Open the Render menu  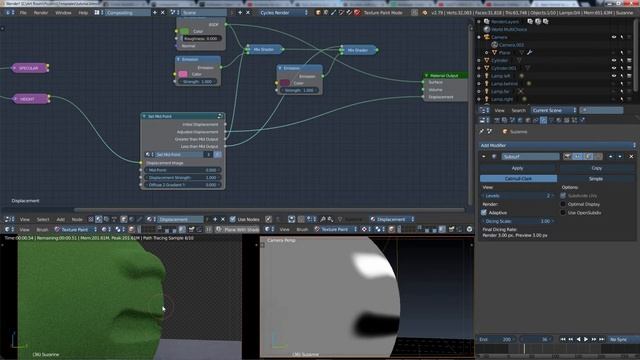[41, 13]
